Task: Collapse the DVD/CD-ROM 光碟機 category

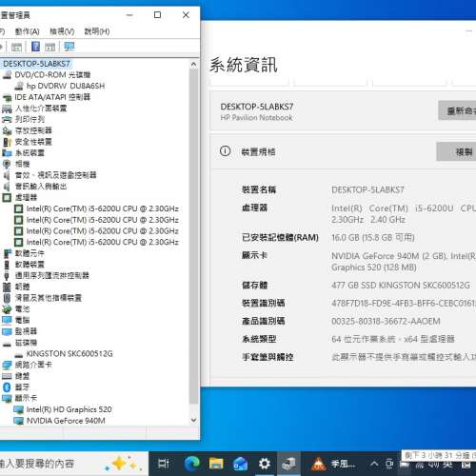Action: point(52,75)
